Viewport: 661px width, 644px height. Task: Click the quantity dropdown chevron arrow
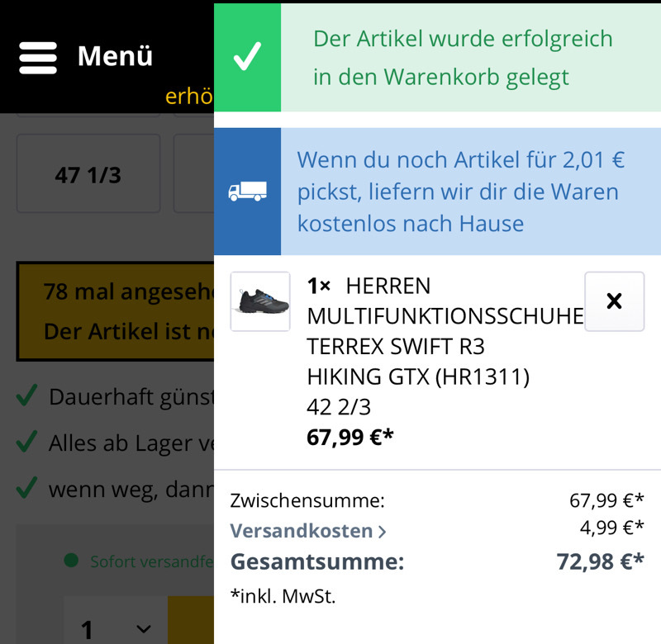coord(143,629)
